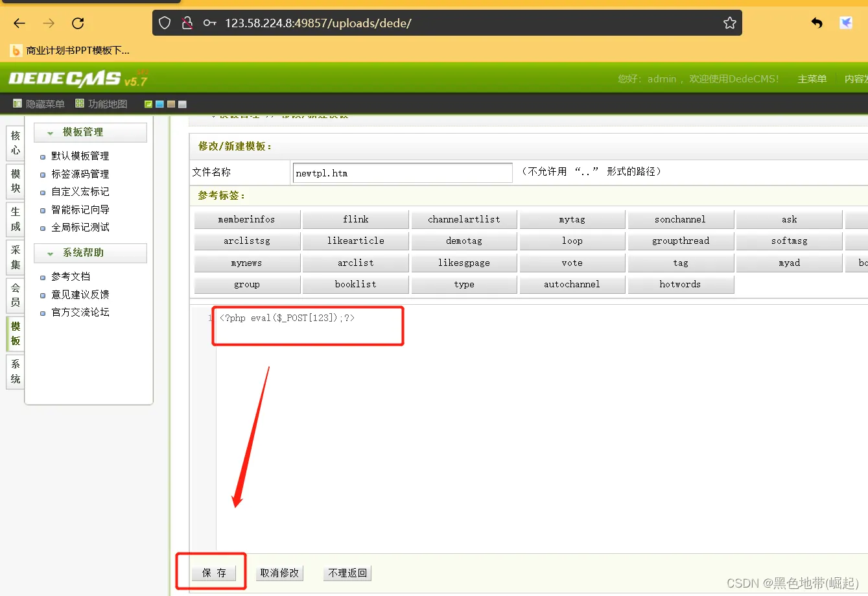Click the 隐藏菜单 hide menu icon
Viewport: 868px width, 596px height.
coord(18,104)
